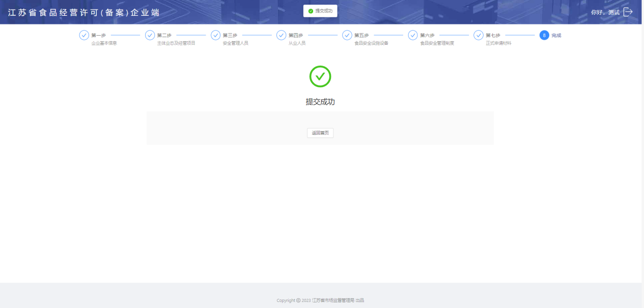Click the 提交成功 toast notification at top
Viewport: 644px width, 308px height.
pyautogui.click(x=320, y=11)
